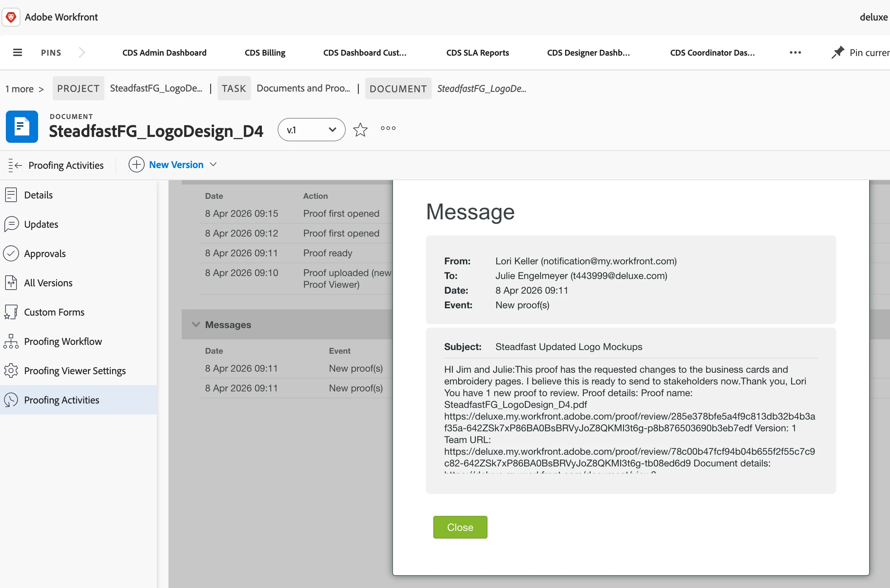This screenshot has width=890, height=588.
Task: Open the SteadfastFG_LogoDe project breadcrumb link
Action: click(156, 89)
